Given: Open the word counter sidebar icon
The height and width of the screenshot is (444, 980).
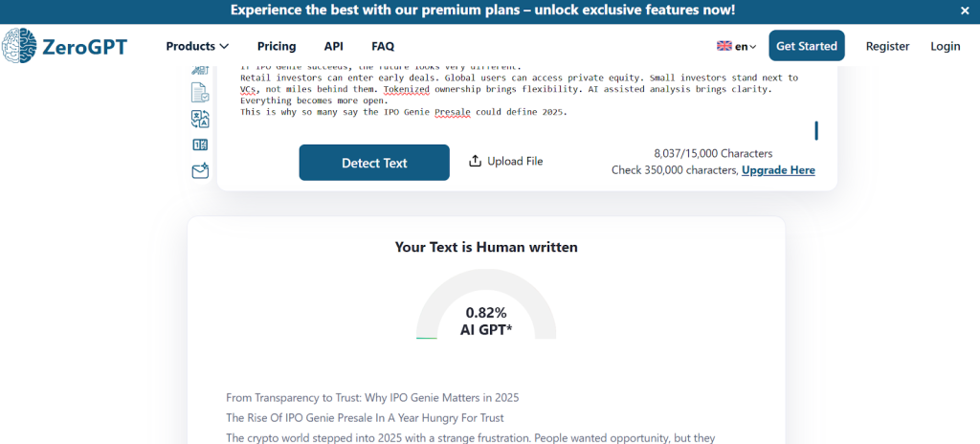Looking at the screenshot, I should [x=200, y=144].
